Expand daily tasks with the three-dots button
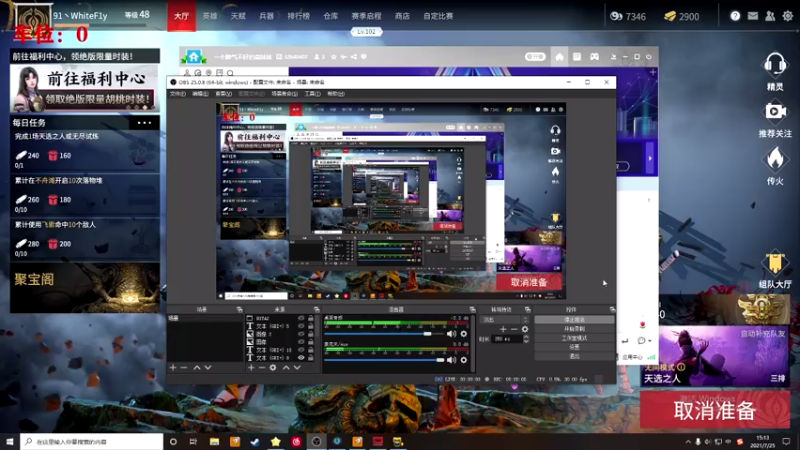This screenshot has height=450, width=800. coord(144,123)
